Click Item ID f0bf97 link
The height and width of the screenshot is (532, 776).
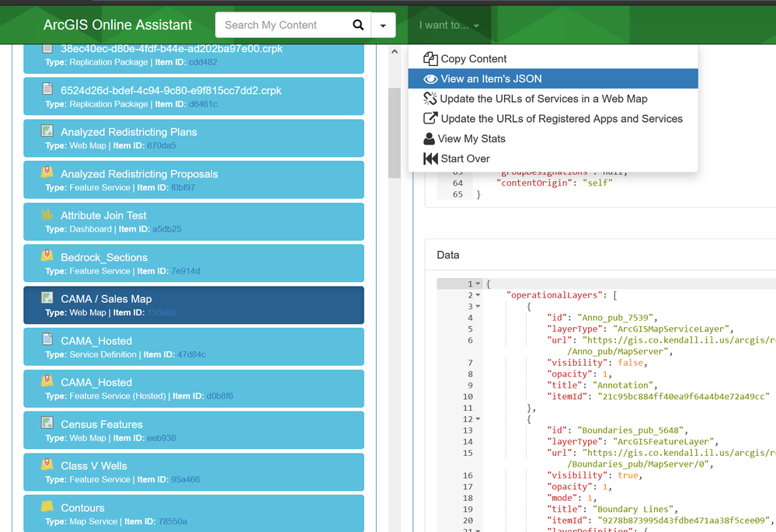point(183,188)
